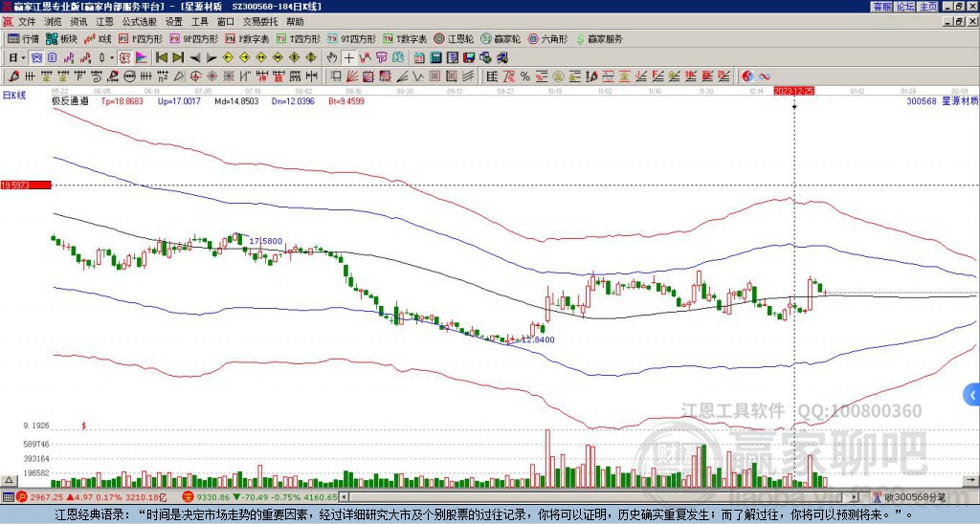Toggle the highlighted chart overlay button

(x=36, y=57)
